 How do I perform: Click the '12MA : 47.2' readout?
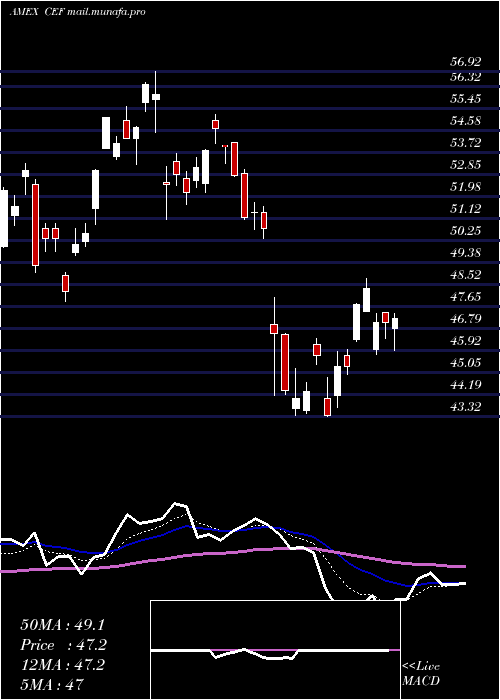pyautogui.click(x=63, y=665)
